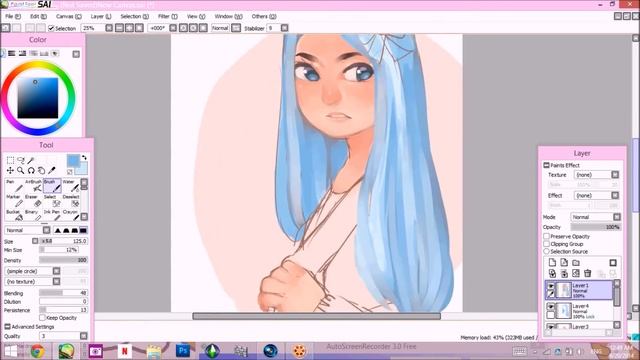Choose the Binary pen tool

pos(33,216)
